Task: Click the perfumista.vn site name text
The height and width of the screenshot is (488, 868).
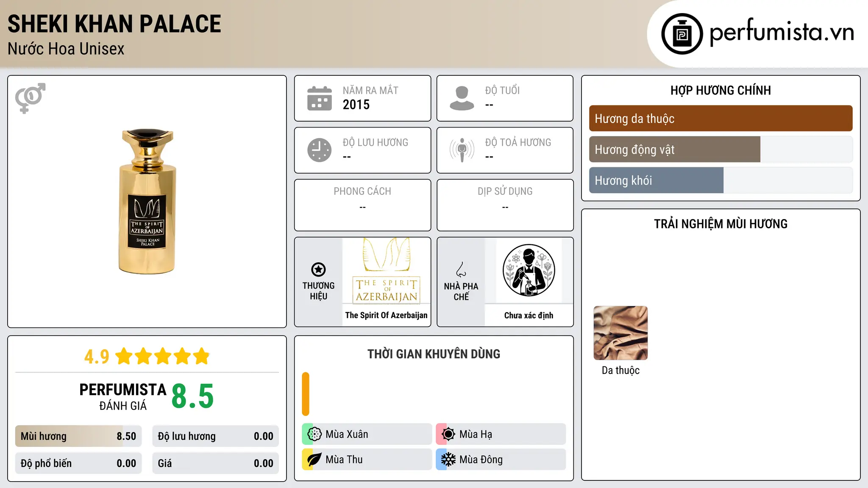Action: pos(782,32)
